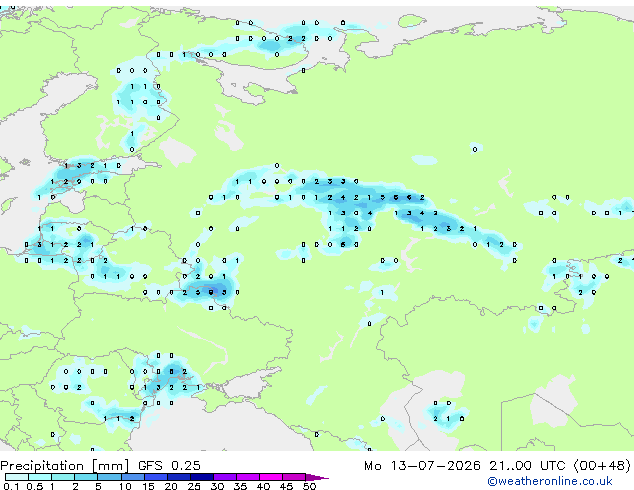Image resolution: width=634 pixels, height=490 pixels.
Task: Click the legend value label '10'
Action: tap(125, 486)
